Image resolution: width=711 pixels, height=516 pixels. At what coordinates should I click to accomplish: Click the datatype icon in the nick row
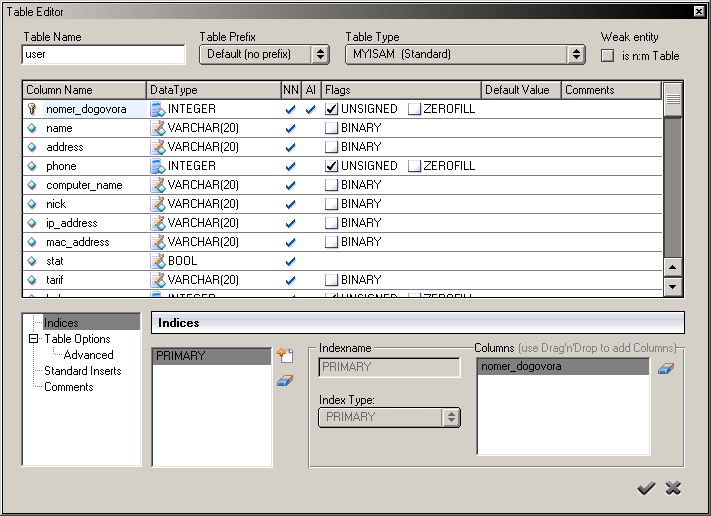click(x=158, y=204)
